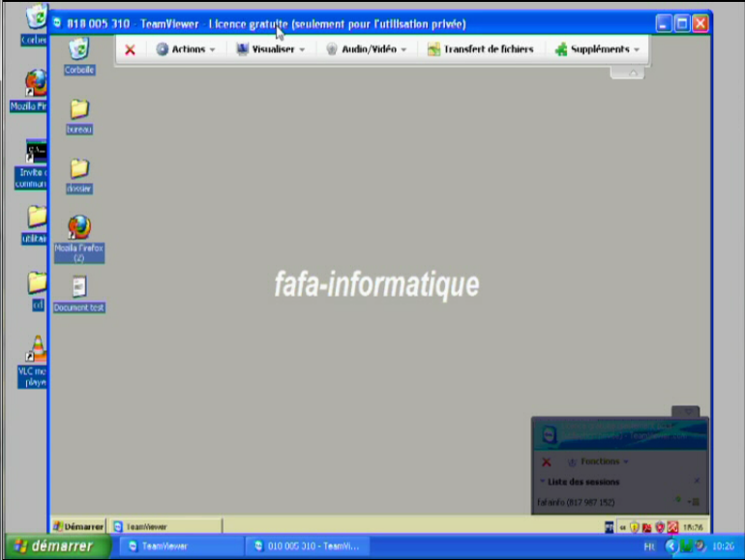
Task: Open the Actions dropdown menu
Action: [x=186, y=49]
